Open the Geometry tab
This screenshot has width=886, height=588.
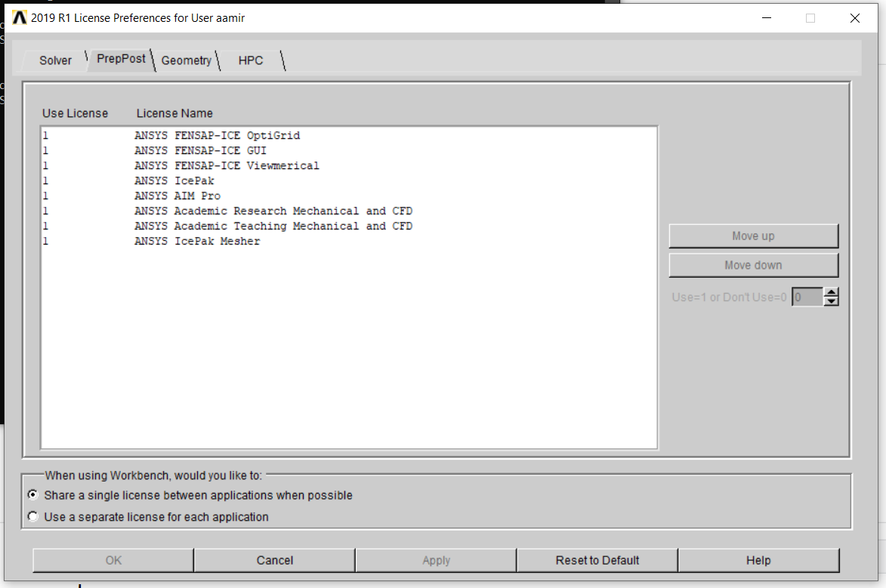click(187, 60)
